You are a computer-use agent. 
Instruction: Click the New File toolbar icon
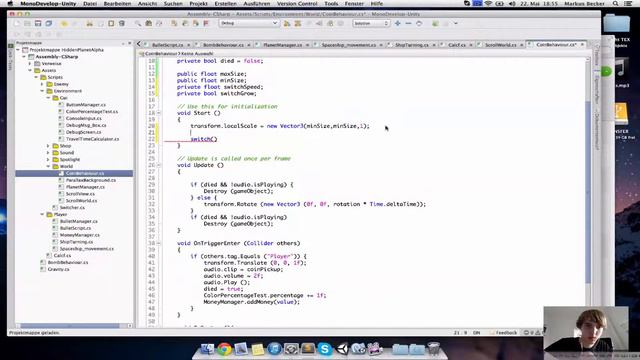click(17, 24)
